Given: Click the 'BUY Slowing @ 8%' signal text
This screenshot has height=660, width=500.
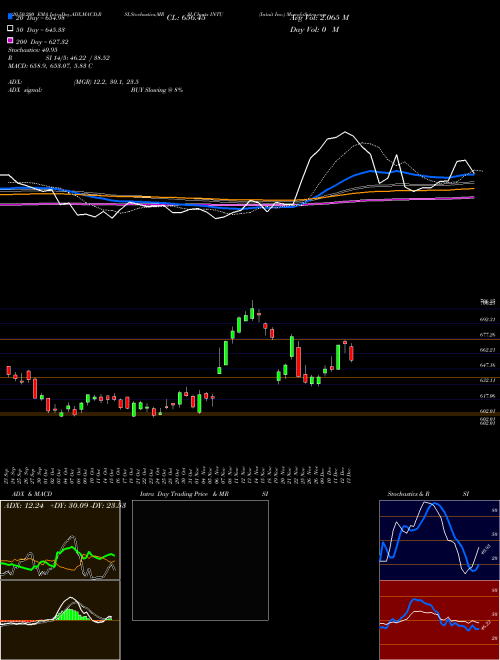Looking at the screenshot, I should (x=157, y=90).
